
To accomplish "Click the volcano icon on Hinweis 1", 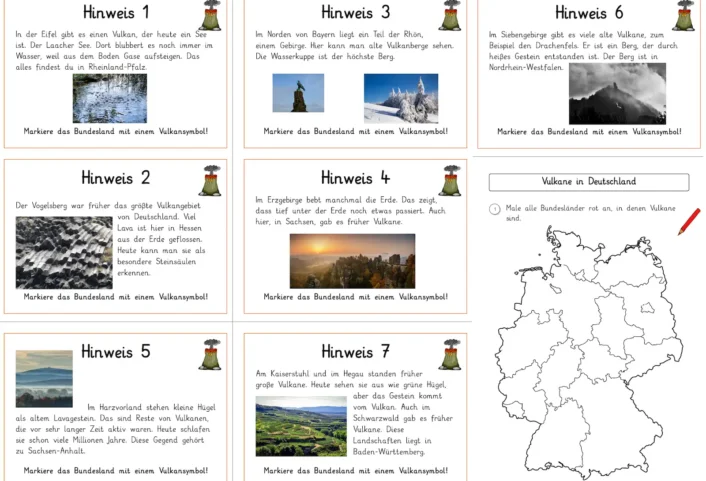I will click(210, 15).
